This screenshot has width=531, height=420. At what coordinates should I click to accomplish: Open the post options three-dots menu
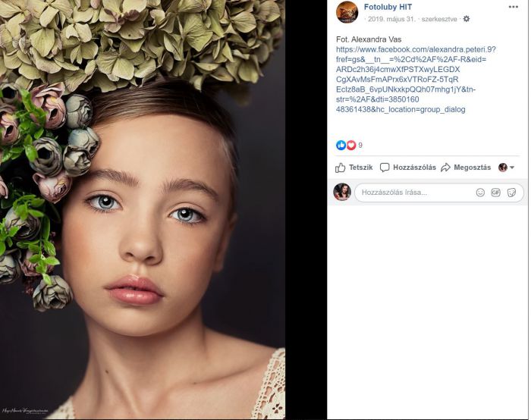pyautogui.click(x=513, y=7)
